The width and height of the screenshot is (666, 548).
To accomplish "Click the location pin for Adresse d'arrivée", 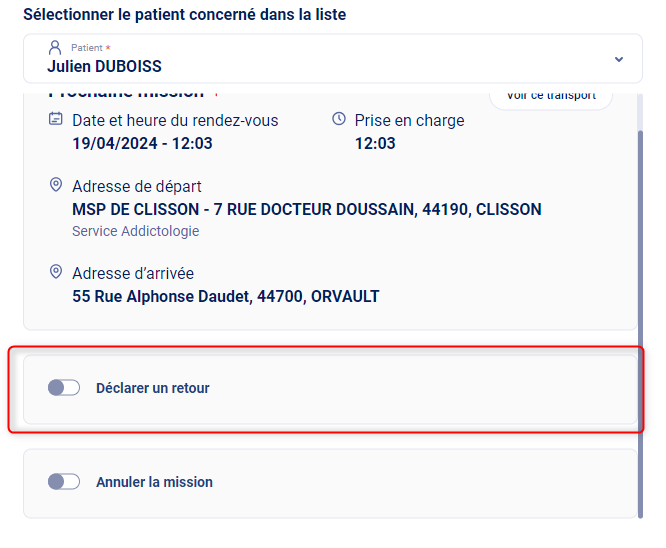I will 56,272.
